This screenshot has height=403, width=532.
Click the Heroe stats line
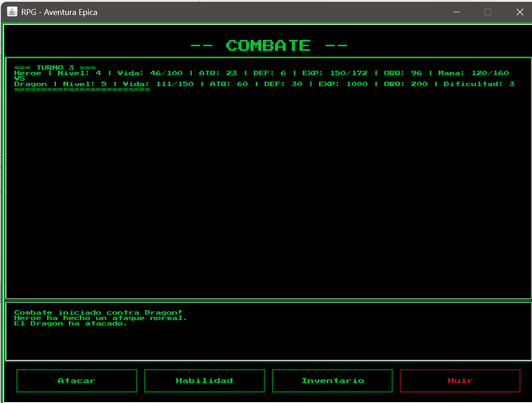261,73
